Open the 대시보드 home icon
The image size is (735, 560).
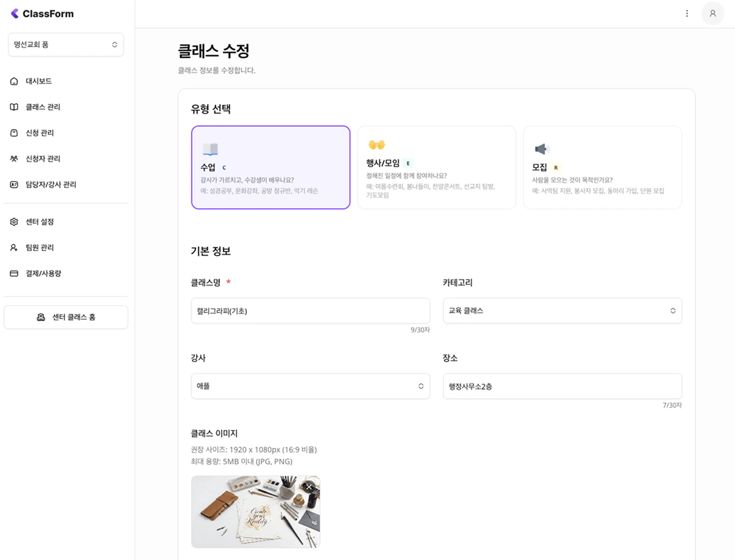[x=14, y=81]
